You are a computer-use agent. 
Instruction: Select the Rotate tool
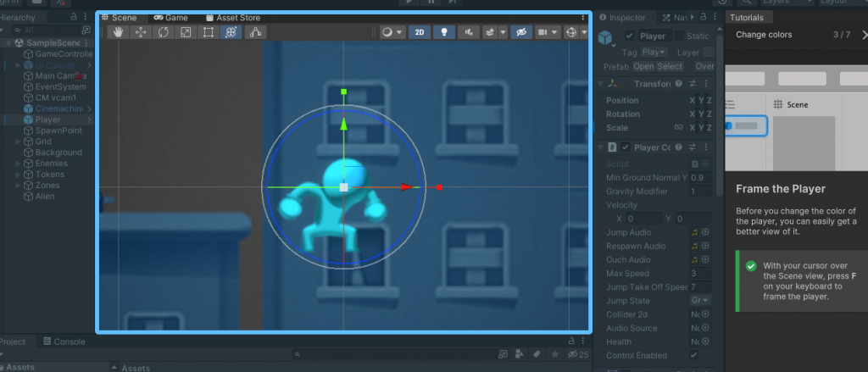tap(164, 32)
